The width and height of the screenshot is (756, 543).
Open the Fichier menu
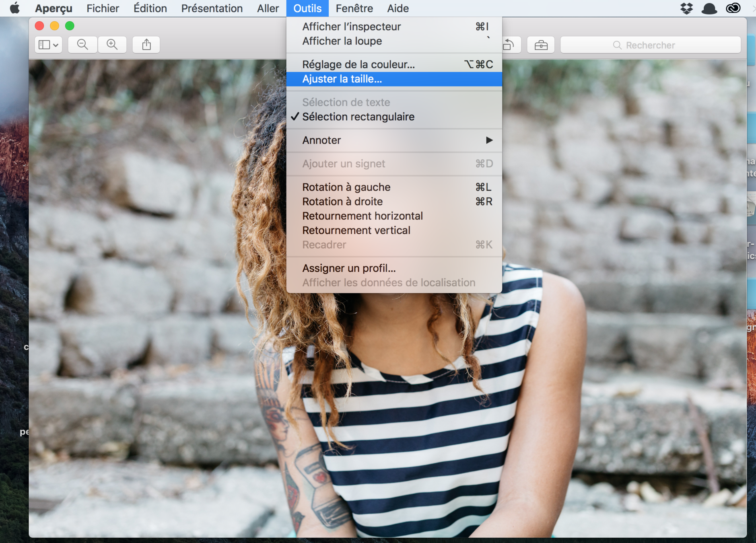[x=103, y=8]
